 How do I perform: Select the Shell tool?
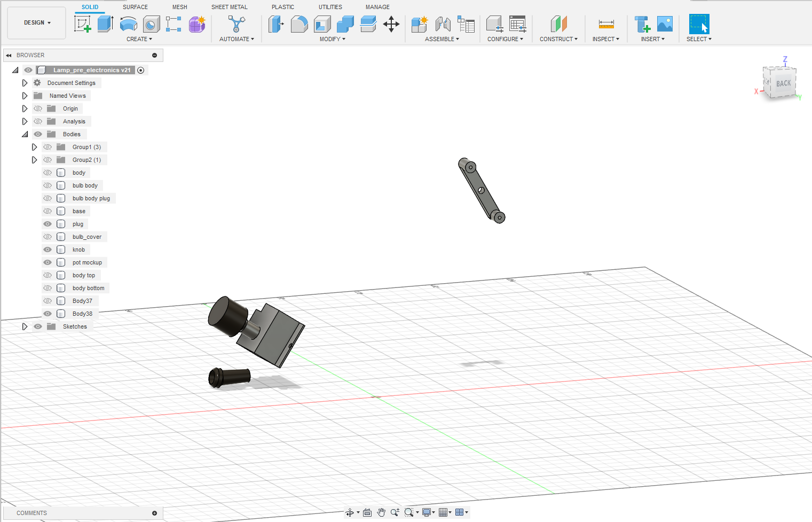tap(322, 24)
